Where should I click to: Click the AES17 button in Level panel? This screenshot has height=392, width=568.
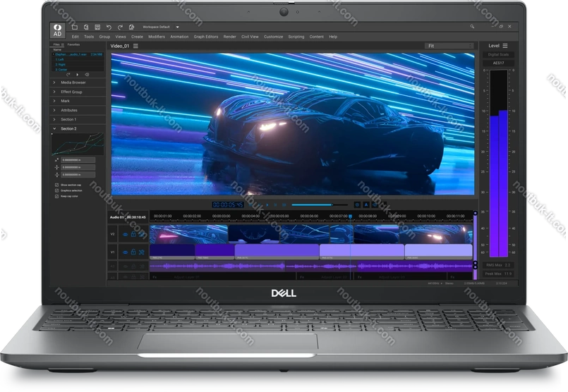tap(498, 63)
